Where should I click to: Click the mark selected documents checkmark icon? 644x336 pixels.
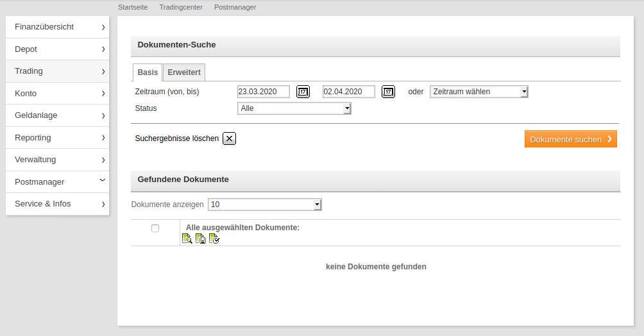click(x=214, y=239)
